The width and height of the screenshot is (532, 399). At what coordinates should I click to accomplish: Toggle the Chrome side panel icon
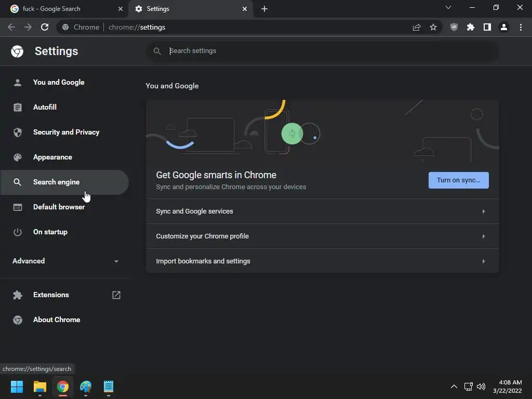(x=487, y=27)
